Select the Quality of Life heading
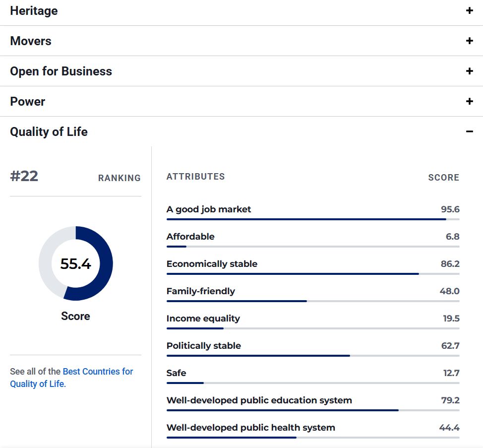 [49, 131]
